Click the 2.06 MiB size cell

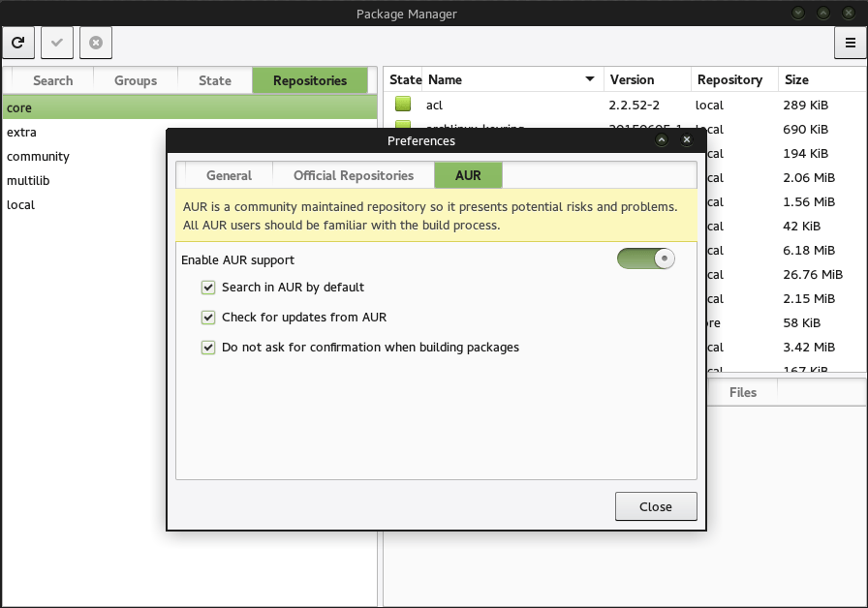(809, 178)
